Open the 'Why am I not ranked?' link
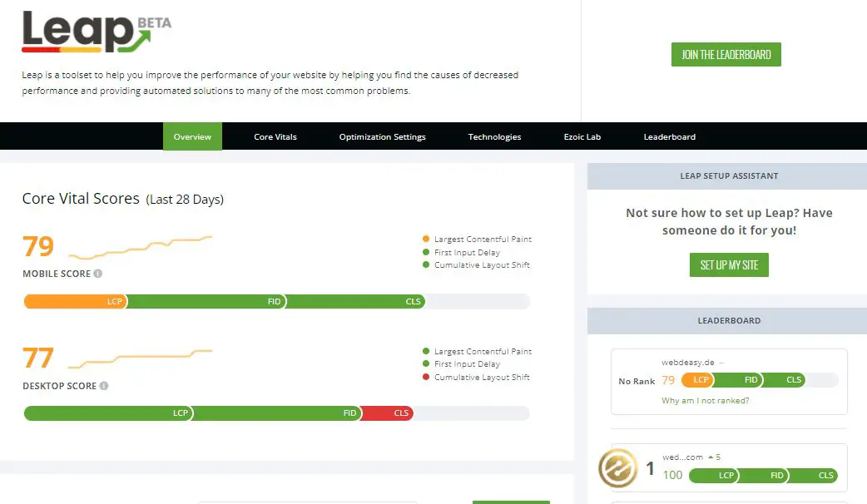Image resolution: width=867 pixels, height=504 pixels. click(705, 401)
